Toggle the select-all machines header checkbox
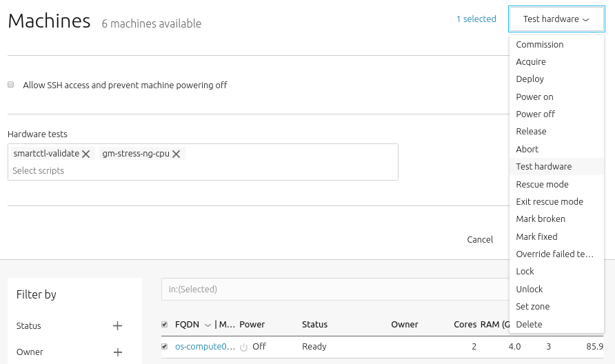615x364 pixels. pos(164,325)
